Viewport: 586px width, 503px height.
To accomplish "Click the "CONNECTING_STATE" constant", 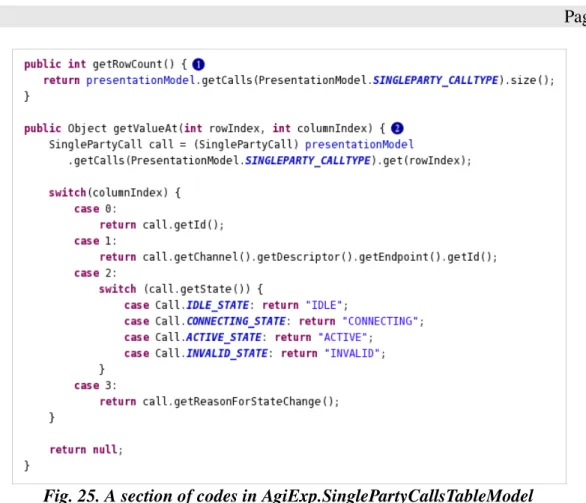I will coord(236,321).
